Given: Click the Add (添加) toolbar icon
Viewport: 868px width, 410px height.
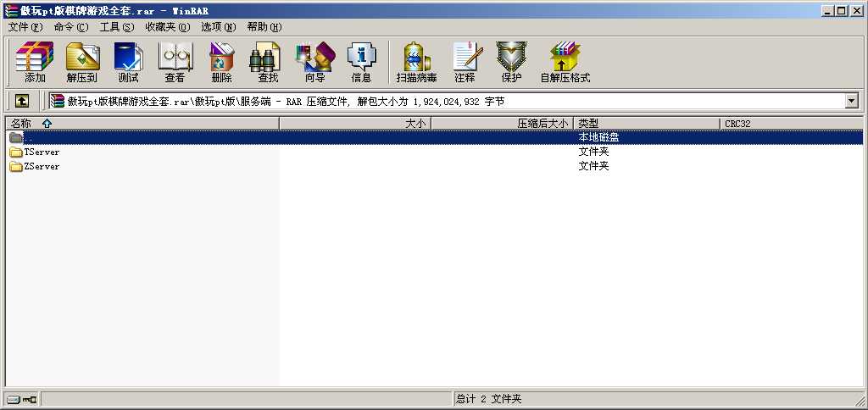Looking at the screenshot, I should (35, 62).
